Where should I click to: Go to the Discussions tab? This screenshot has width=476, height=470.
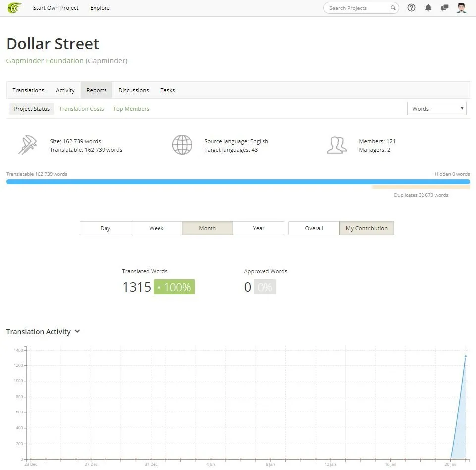(x=134, y=90)
